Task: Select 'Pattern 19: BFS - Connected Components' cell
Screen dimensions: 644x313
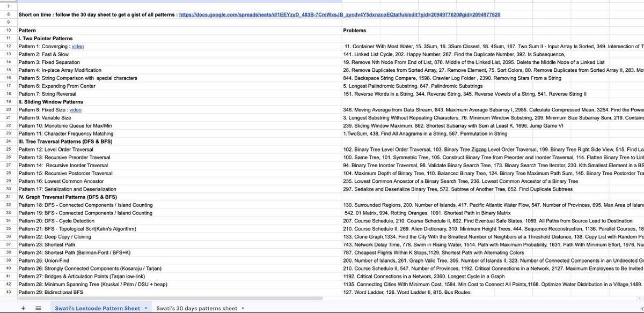Action: [x=179, y=213]
